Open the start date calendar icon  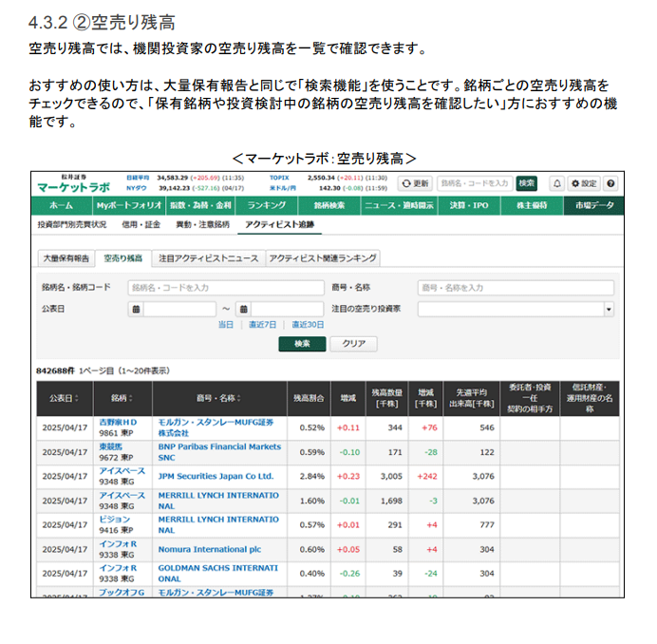136,309
